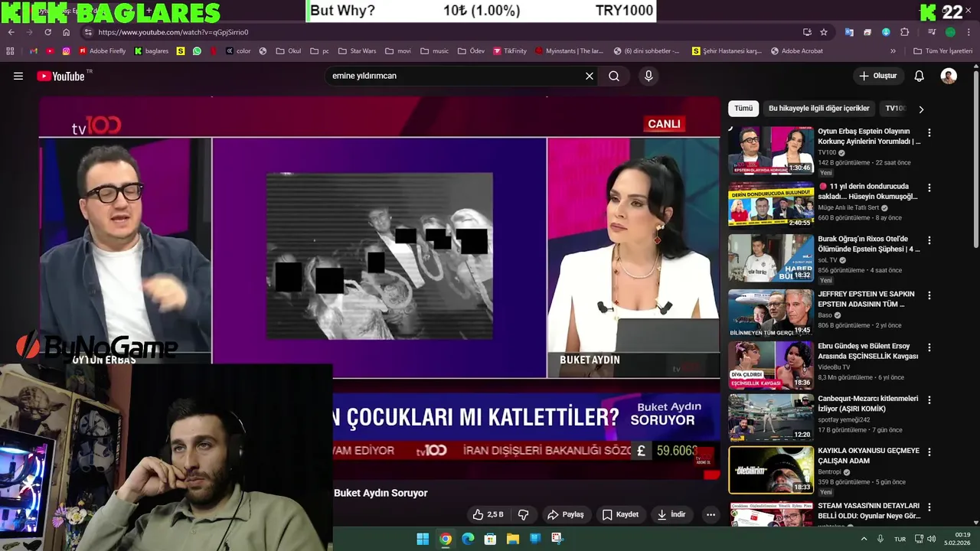Select the Tümü filter chip
Viewport: 980px width, 551px height.
pyautogui.click(x=743, y=109)
